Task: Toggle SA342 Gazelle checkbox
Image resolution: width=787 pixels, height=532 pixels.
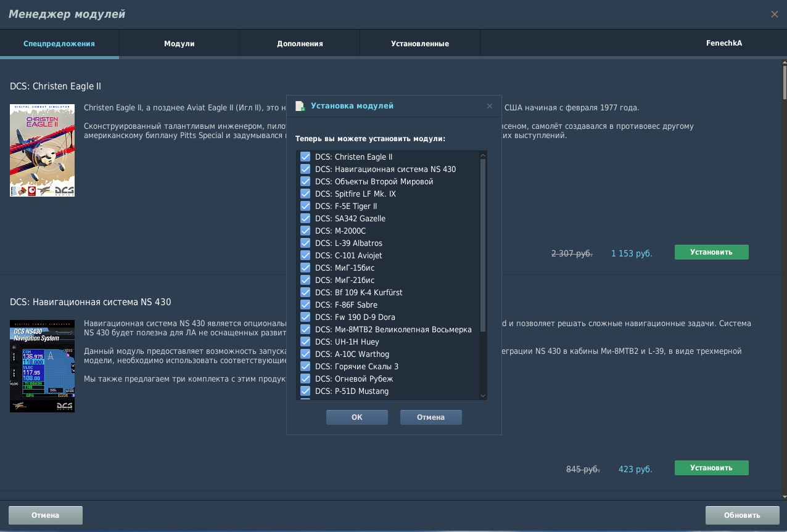Action: 305,218
